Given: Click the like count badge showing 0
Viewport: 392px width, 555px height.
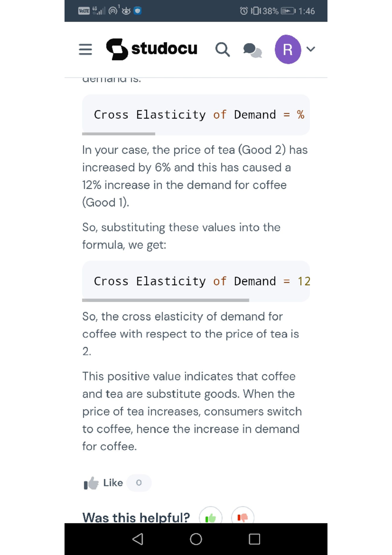Looking at the screenshot, I should [x=139, y=483].
